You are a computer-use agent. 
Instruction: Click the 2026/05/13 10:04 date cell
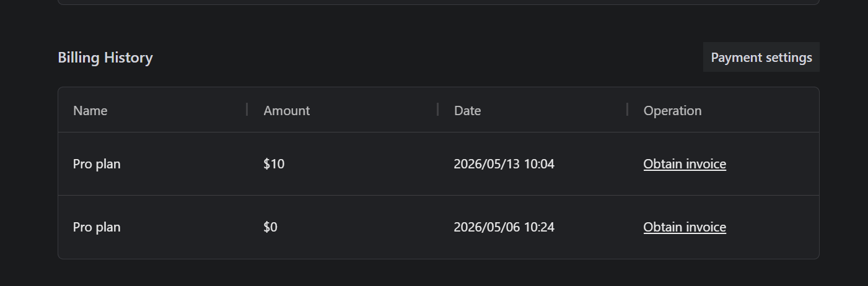click(504, 164)
